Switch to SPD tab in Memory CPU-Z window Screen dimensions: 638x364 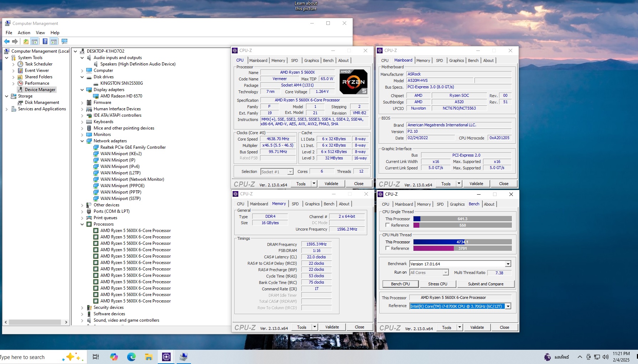[295, 204]
